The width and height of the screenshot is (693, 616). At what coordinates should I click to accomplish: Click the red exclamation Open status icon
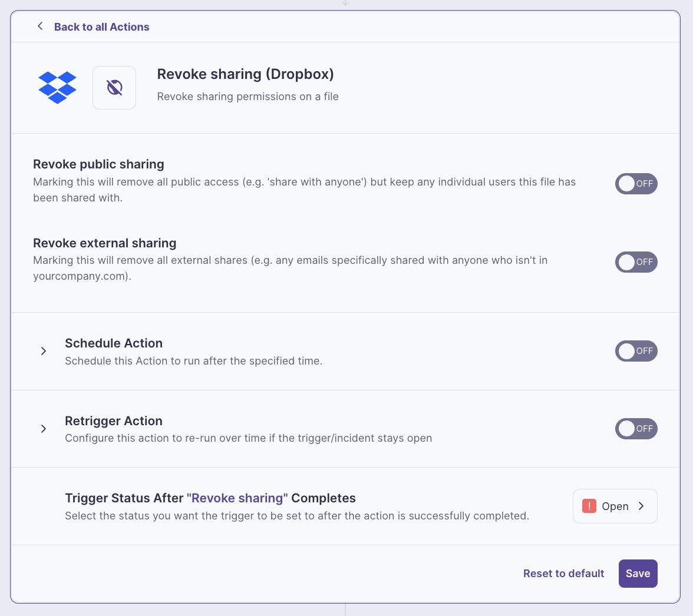pyautogui.click(x=589, y=506)
